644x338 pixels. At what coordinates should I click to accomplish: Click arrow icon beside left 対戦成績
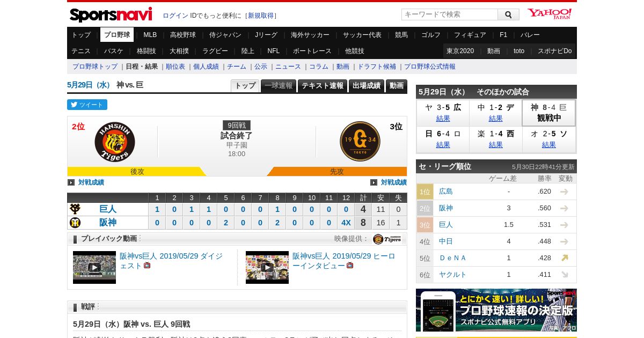click(x=71, y=182)
